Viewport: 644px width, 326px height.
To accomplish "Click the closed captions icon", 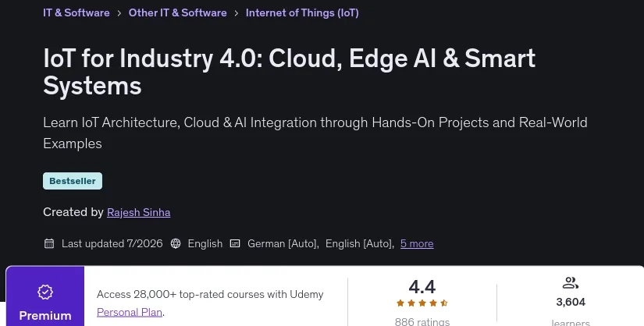I will pos(235,243).
